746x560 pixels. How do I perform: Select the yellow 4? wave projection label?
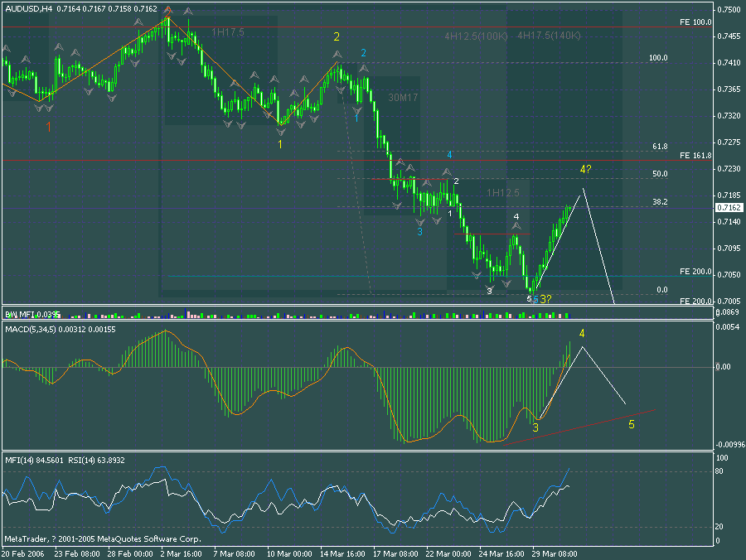click(x=586, y=170)
